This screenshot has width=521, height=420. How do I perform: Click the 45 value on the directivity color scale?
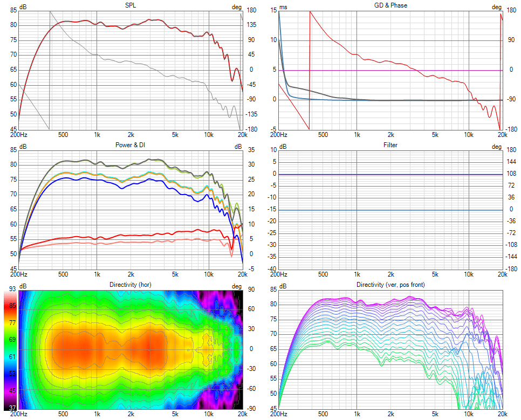click(x=12, y=390)
